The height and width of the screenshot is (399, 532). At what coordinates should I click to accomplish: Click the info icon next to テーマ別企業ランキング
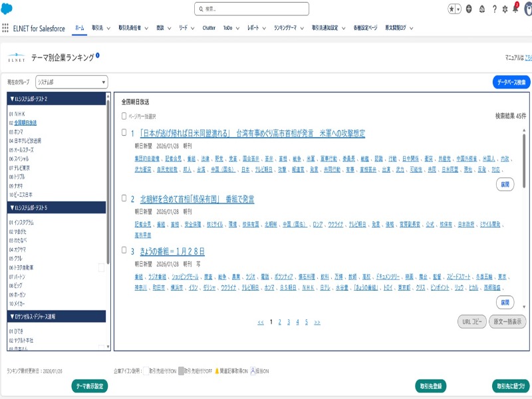pos(97,55)
